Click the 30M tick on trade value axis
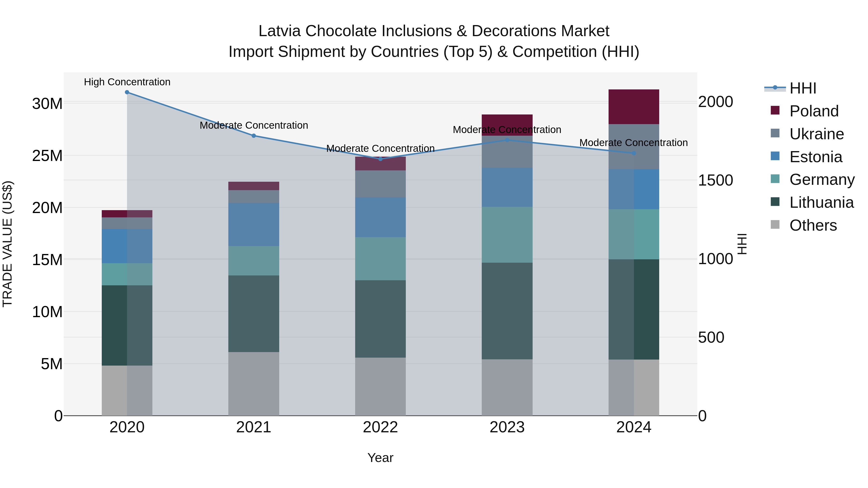 pyautogui.click(x=47, y=104)
